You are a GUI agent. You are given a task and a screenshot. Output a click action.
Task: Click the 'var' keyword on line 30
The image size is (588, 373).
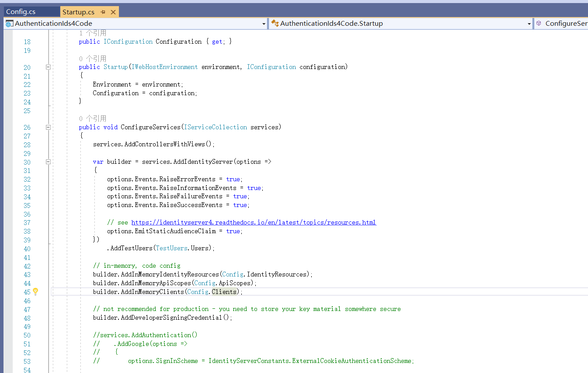98,162
